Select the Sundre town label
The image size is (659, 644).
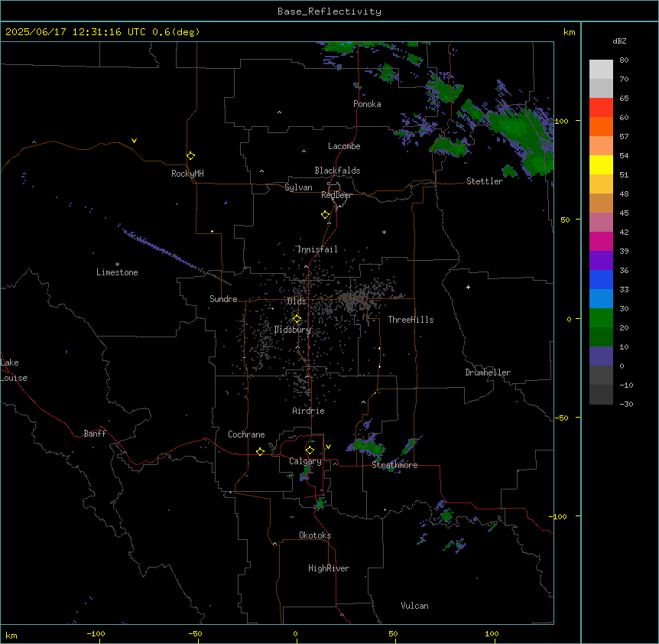tap(223, 299)
